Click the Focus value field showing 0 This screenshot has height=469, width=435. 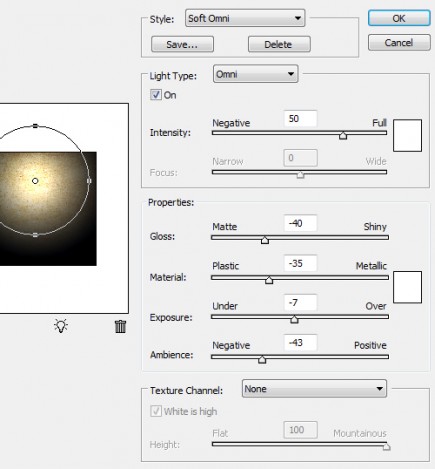click(x=300, y=158)
